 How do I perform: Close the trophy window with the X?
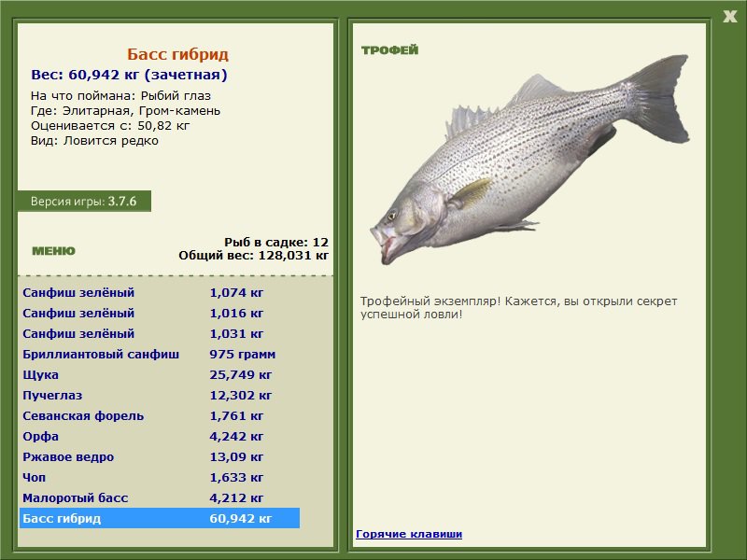click(x=729, y=17)
